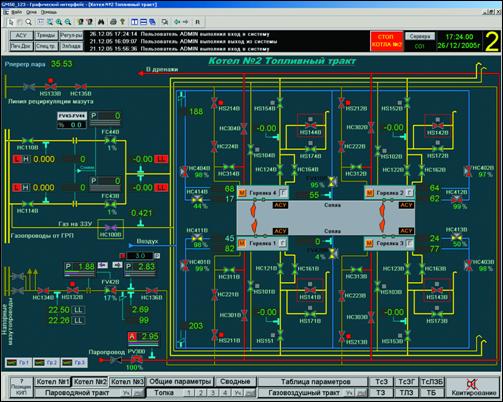Toggle checkbox next to Горелка 2
Image resolution: width=503 pixels, height=402 pixels.
pos(410,193)
